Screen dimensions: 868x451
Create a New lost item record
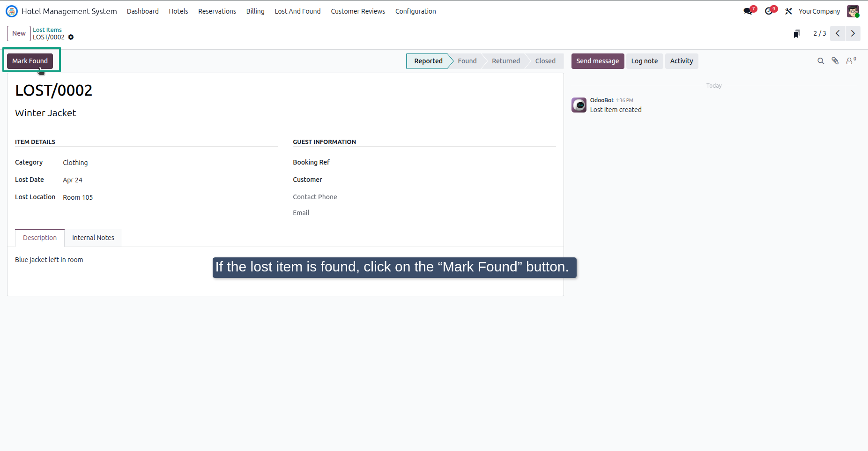tap(19, 33)
